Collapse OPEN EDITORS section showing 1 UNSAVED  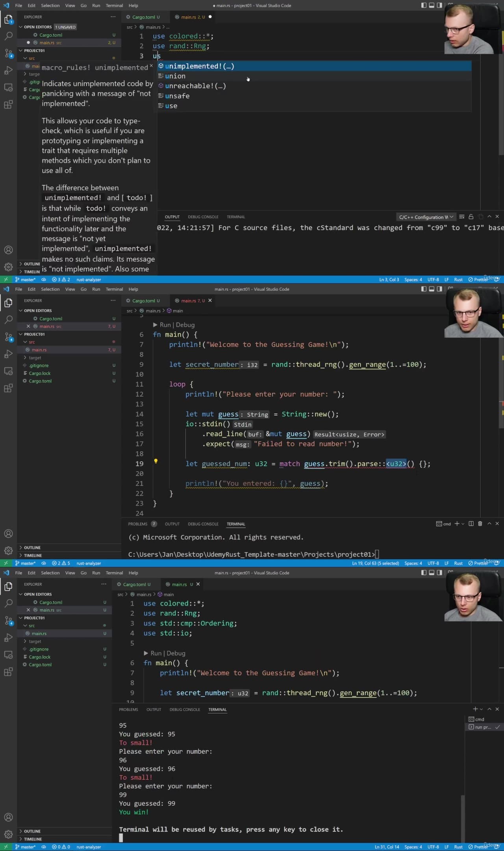click(21, 27)
